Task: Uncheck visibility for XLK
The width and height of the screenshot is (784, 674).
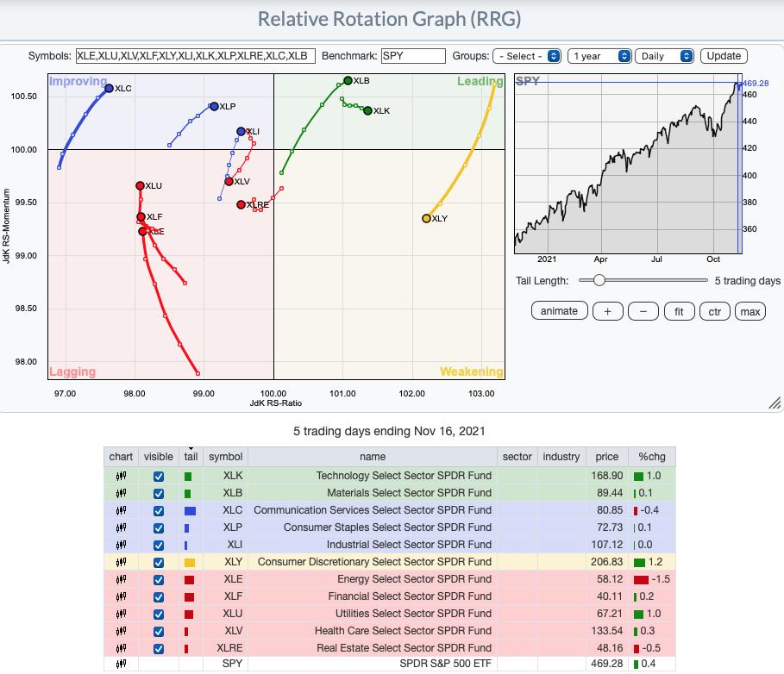Action: click(x=159, y=477)
